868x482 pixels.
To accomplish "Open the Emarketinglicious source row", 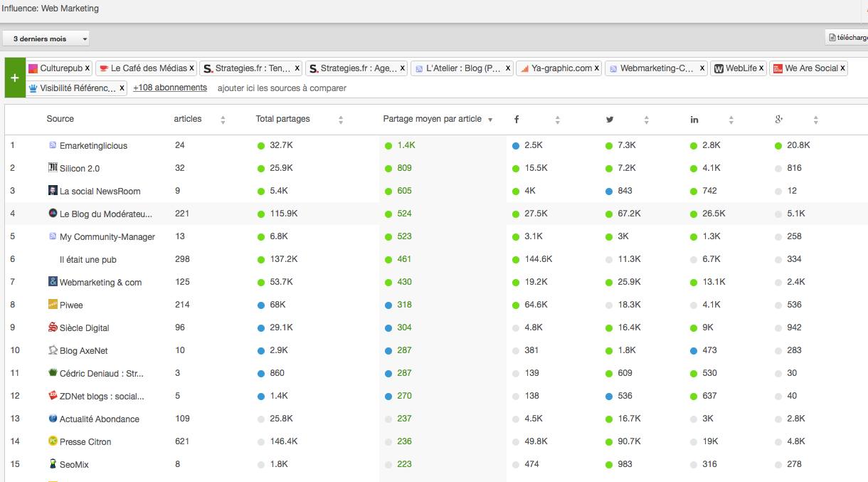I will pyautogui.click(x=93, y=145).
